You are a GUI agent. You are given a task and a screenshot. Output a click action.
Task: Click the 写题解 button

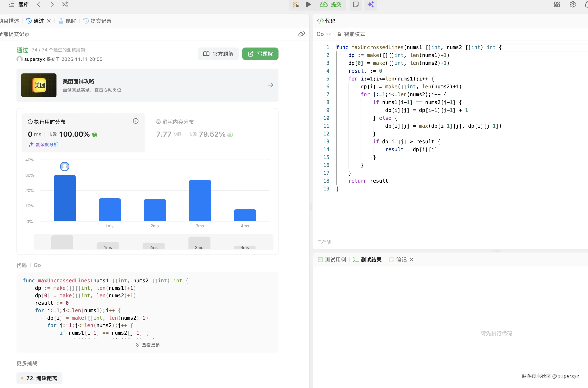(x=260, y=54)
